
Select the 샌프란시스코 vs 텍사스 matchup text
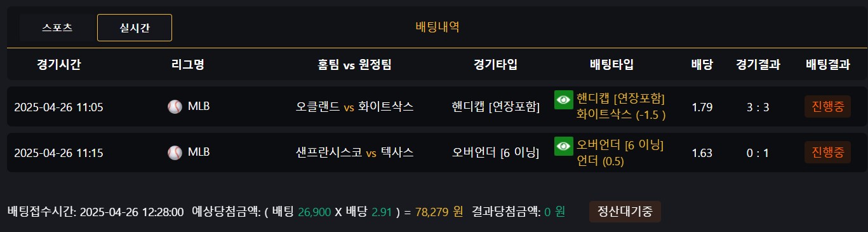point(354,153)
